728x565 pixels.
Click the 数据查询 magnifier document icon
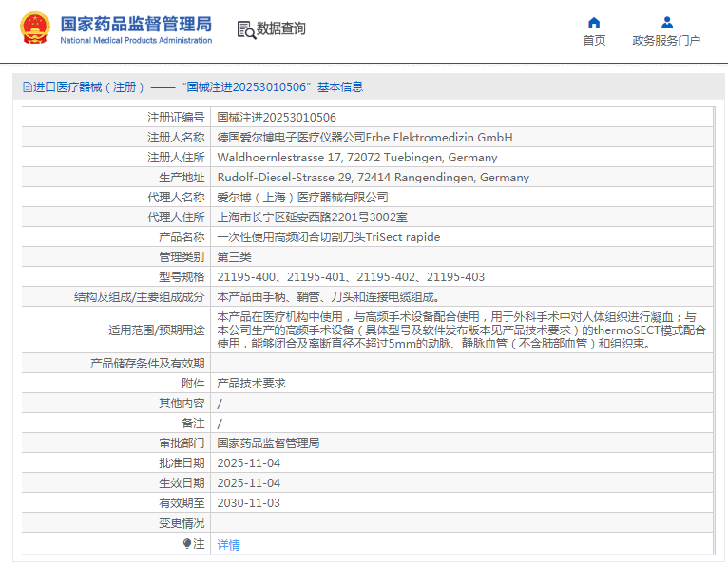point(246,29)
